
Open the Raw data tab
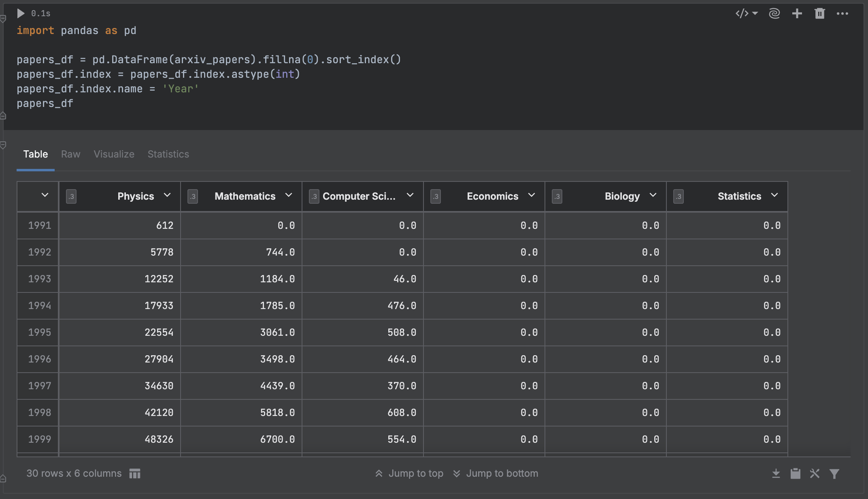(70, 154)
